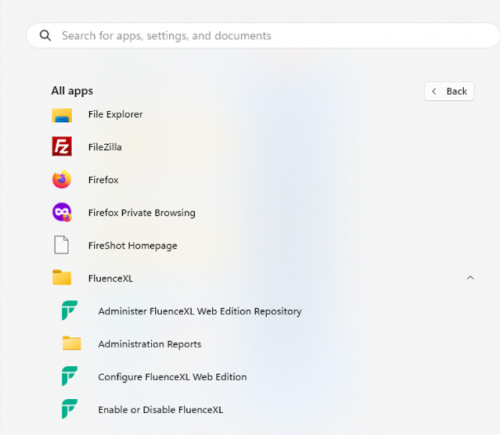The height and width of the screenshot is (435, 500).
Task: Open the FileZilla app icon
Action: [x=62, y=146]
